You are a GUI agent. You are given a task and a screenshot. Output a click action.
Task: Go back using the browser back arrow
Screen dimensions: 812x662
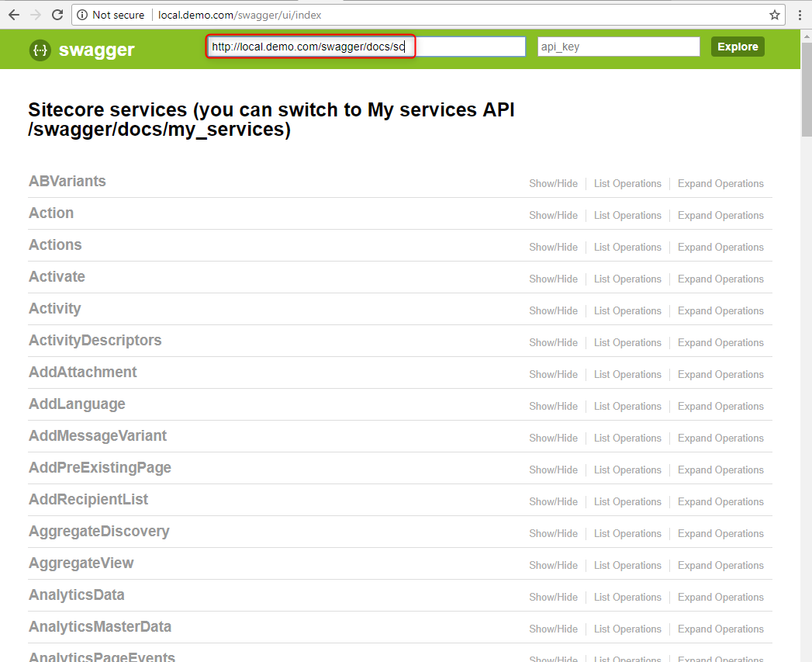pyautogui.click(x=14, y=15)
